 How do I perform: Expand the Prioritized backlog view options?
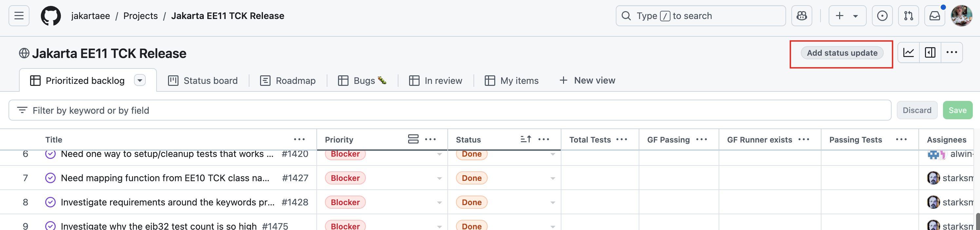(x=140, y=80)
